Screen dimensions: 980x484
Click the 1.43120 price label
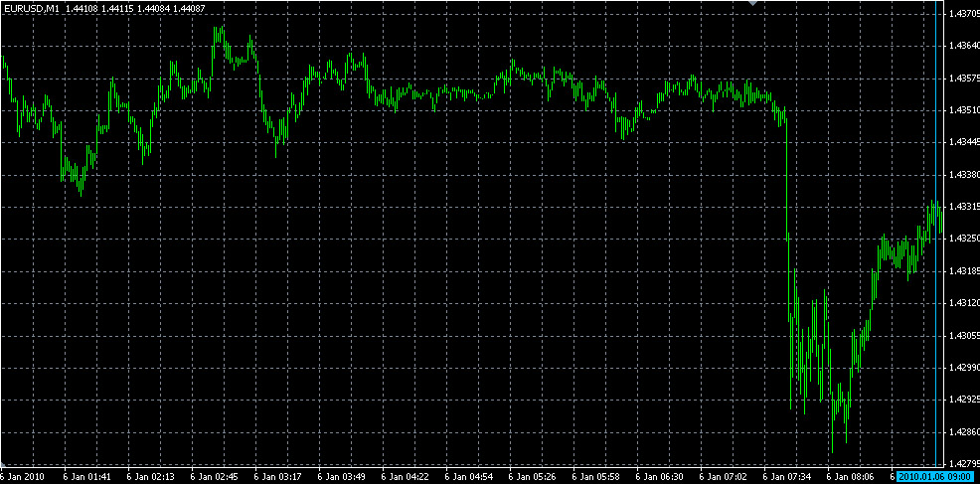pos(963,303)
